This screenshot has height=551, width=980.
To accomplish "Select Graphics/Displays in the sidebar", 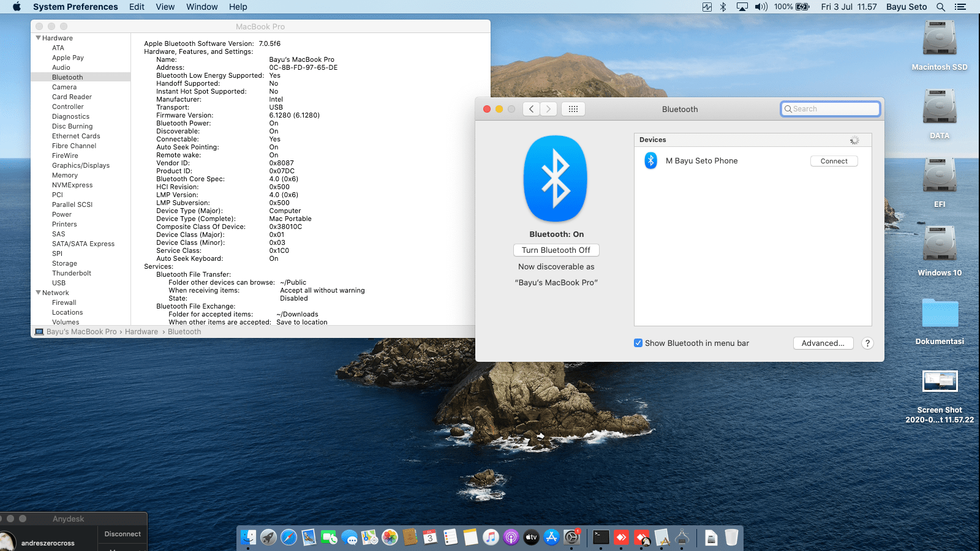I will (x=81, y=165).
